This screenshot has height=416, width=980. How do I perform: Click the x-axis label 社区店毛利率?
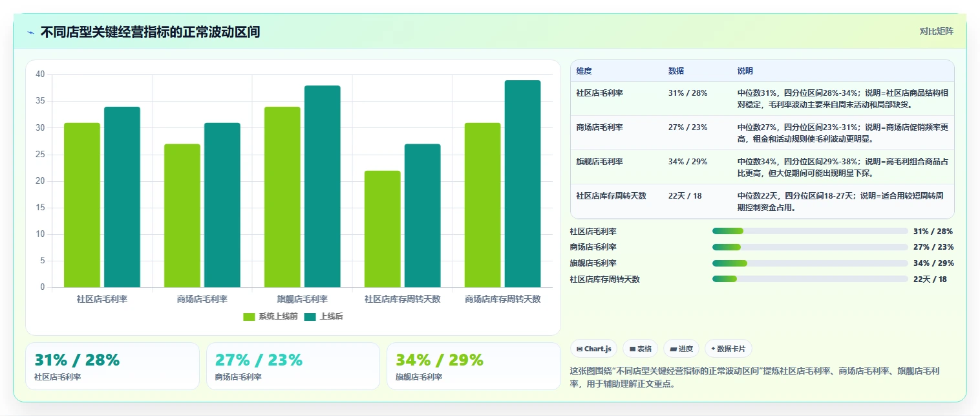point(102,300)
